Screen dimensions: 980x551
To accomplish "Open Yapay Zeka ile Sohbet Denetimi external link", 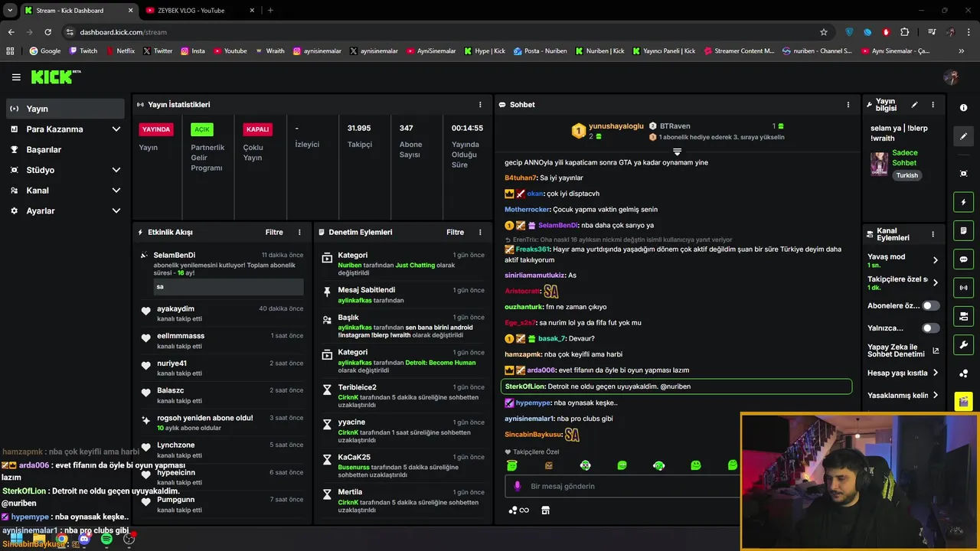I will point(936,351).
